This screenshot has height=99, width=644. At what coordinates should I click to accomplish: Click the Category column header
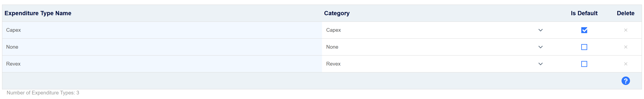pyautogui.click(x=337, y=13)
